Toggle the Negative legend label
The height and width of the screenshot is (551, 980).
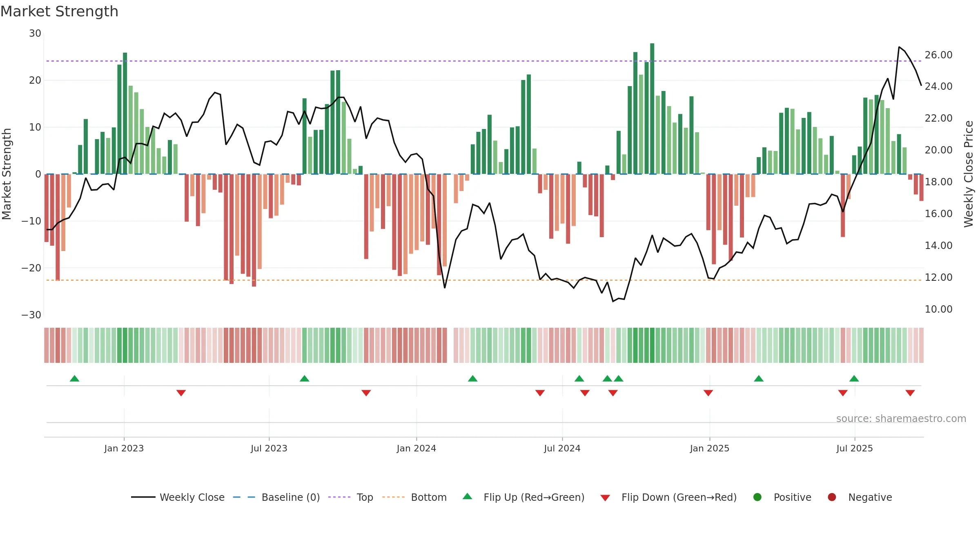(x=870, y=498)
